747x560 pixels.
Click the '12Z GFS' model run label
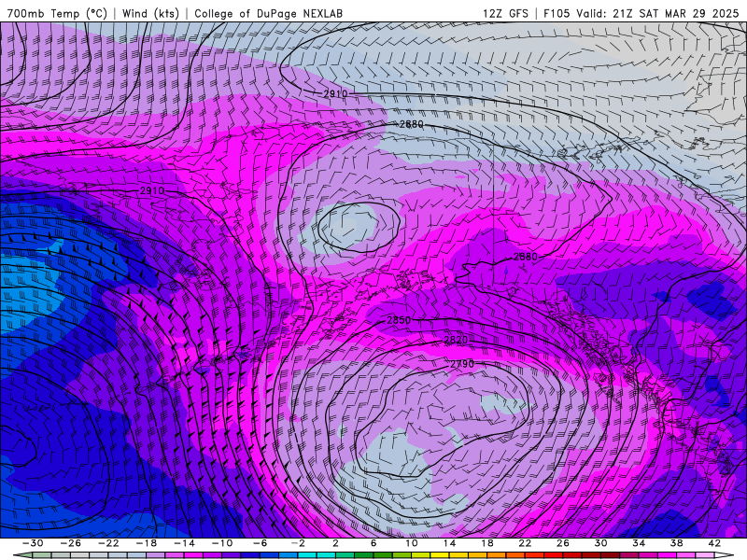tap(505, 13)
